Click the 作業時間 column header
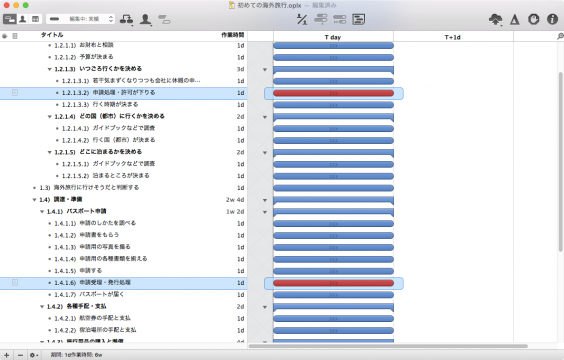 tap(232, 35)
